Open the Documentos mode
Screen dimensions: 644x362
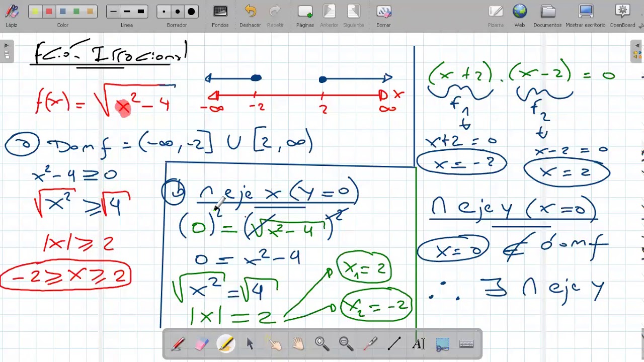tap(547, 11)
